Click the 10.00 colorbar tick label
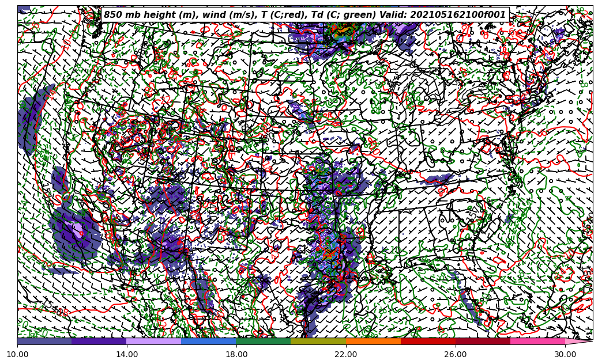Viewport: 598px width, 364px height. 17,354
